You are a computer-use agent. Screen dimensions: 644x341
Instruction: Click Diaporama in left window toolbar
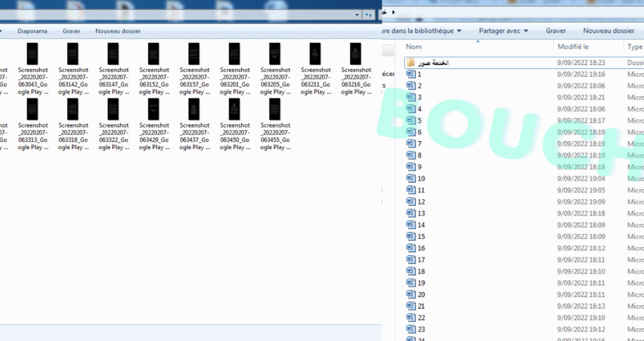33,31
